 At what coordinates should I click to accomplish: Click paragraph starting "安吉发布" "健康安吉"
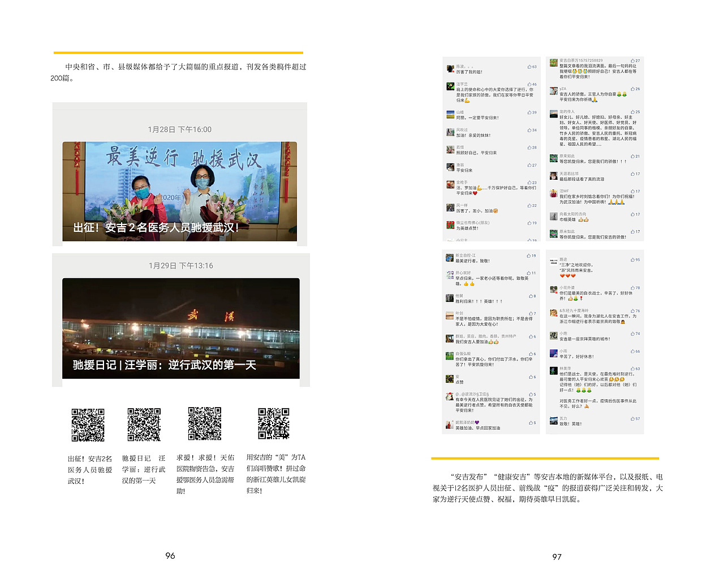click(548, 488)
